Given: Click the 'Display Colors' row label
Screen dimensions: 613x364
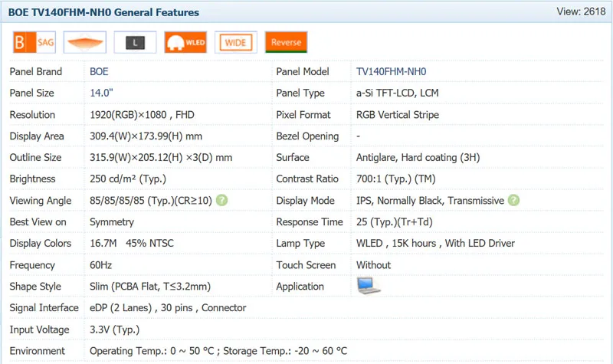Looking at the screenshot, I should (41, 243).
